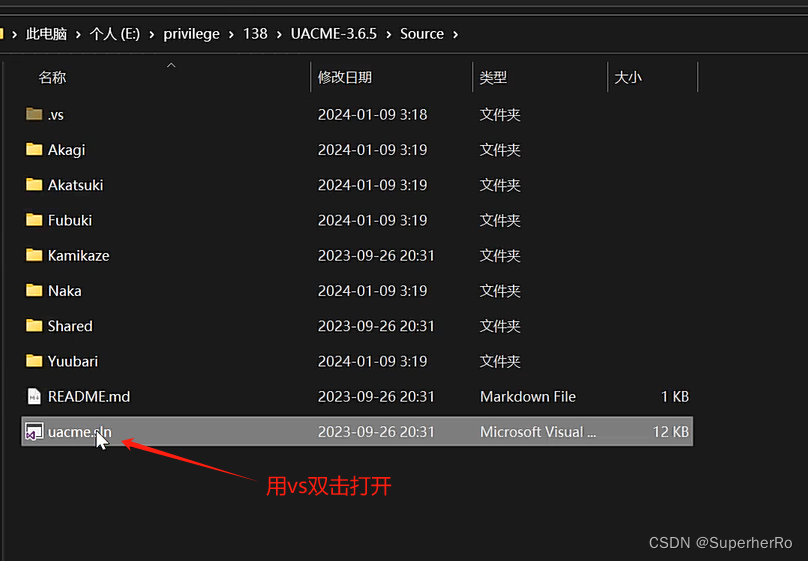Navigate to 138 folder in breadcrumb

(x=255, y=34)
